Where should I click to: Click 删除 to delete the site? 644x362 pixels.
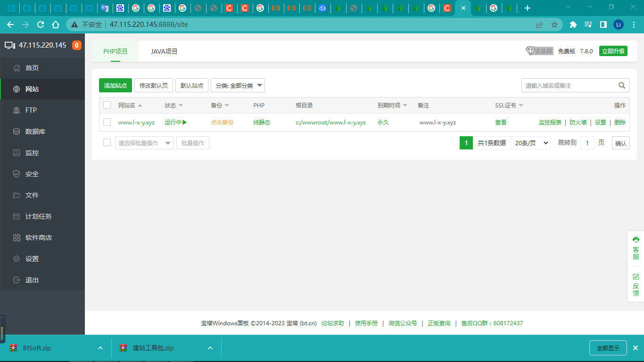pyautogui.click(x=620, y=122)
